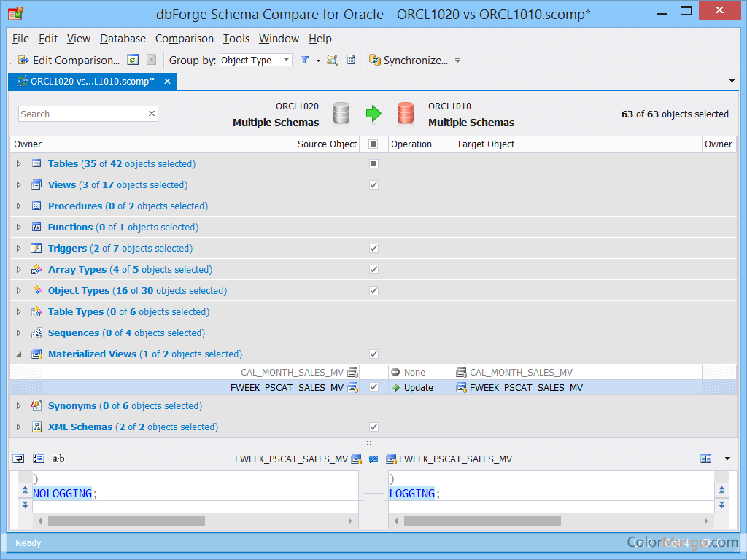Viewport: 747px width, 560px height.
Task: Toggle the Array Types group checkbox
Action: coord(373,270)
